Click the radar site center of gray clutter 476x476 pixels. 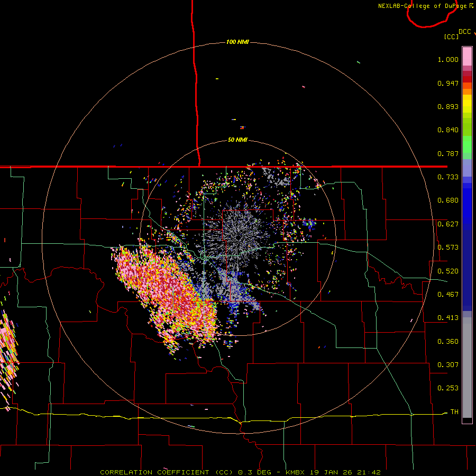coord(239,237)
